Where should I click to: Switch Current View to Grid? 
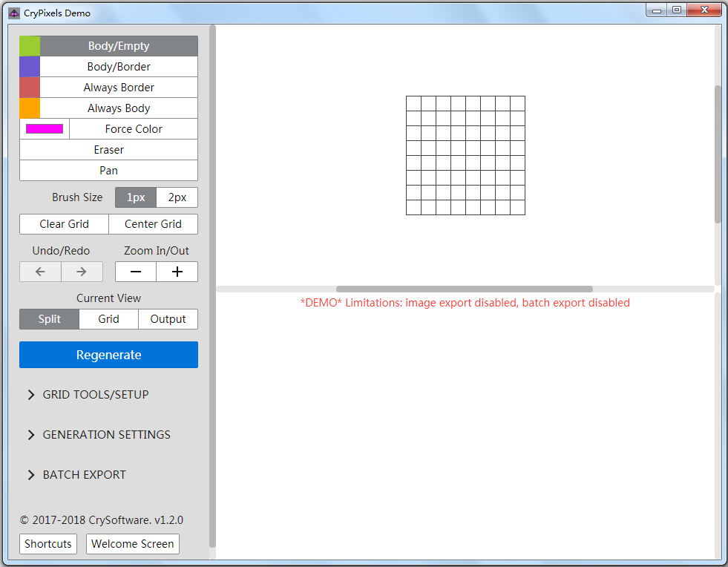[108, 318]
